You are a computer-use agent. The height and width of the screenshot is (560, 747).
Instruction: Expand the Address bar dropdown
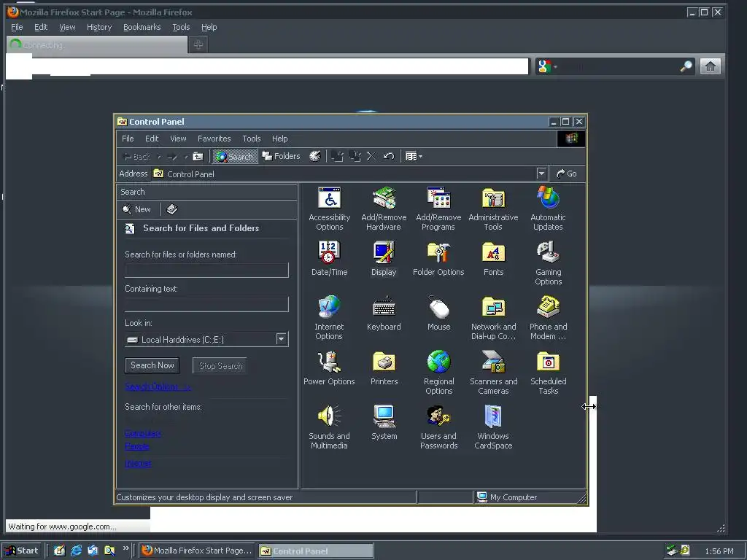541,174
